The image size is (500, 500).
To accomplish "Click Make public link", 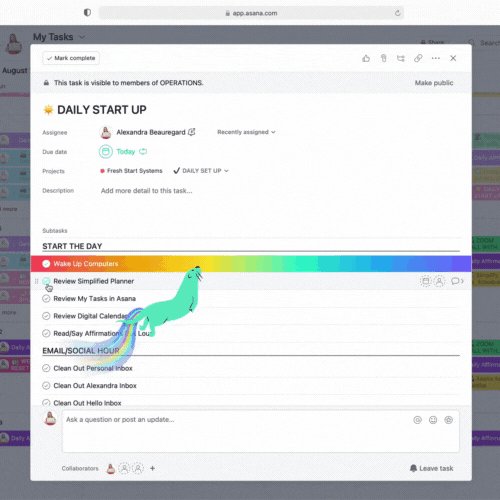I will (x=434, y=83).
